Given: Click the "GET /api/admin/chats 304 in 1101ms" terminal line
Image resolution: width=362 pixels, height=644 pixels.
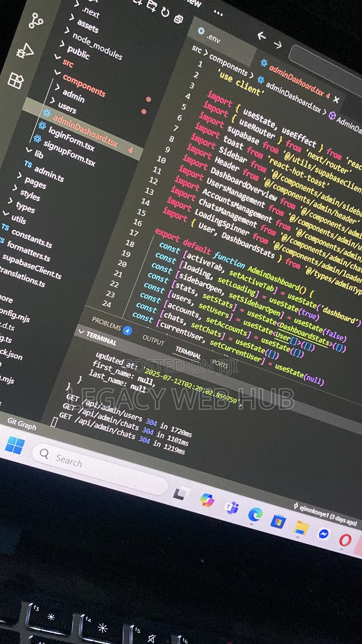Looking at the screenshot, I should (125, 424).
